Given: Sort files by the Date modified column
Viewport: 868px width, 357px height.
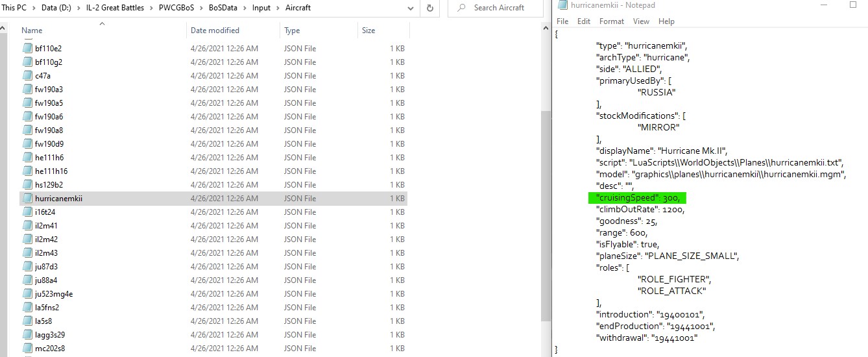Looking at the screenshot, I should 215,31.
